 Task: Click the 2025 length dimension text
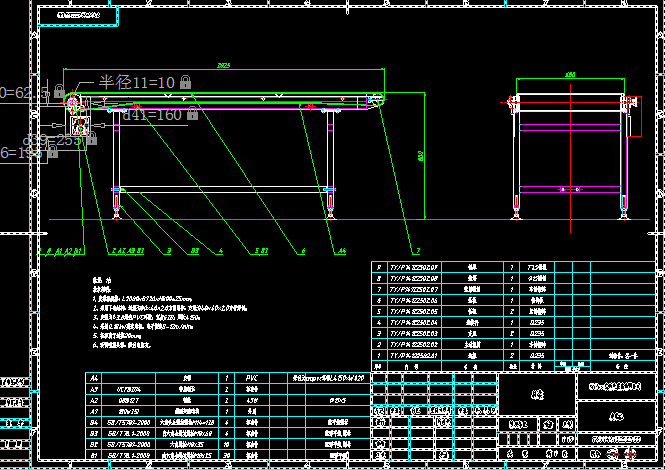224,65
